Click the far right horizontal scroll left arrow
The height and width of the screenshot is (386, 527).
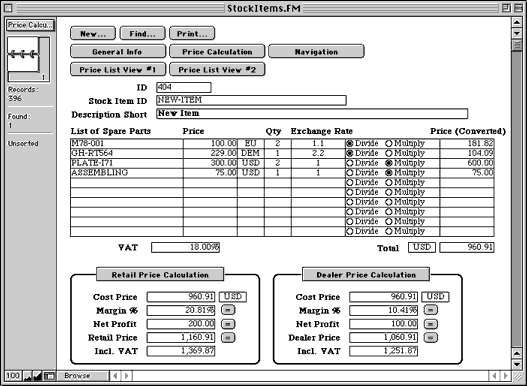(494, 376)
